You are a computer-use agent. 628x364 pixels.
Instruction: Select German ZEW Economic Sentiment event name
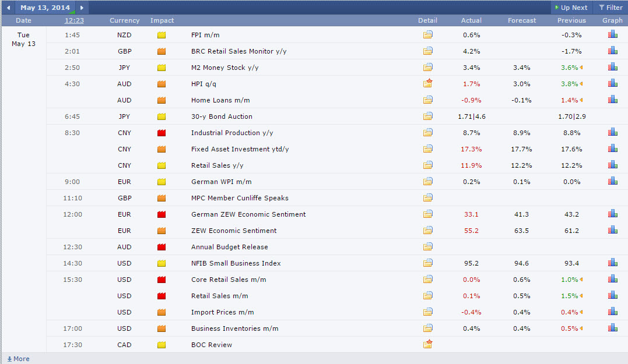click(x=248, y=214)
